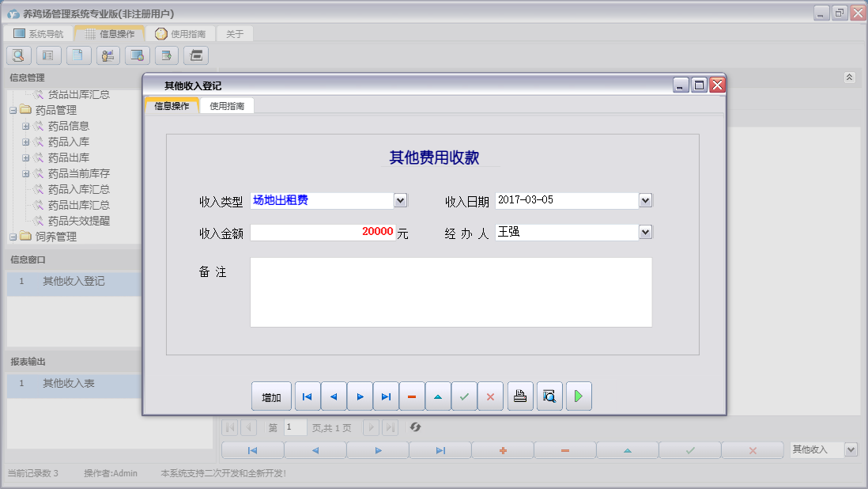Open the 收入类型 dropdown showing 场地出租费
Viewport: 868px width, 489px height.
point(400,200)
